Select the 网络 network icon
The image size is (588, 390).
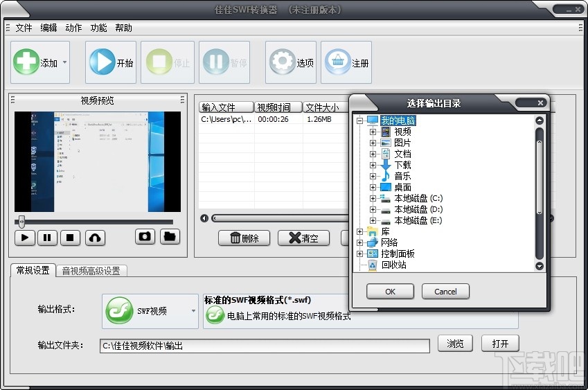pyautogui.click(x=373, y=242)
